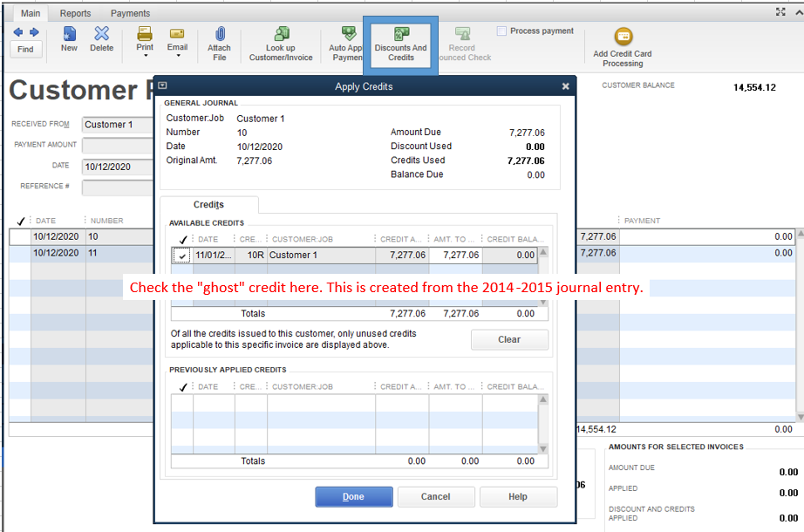The image size is (804, 532).
Task: Uncheck the 10R credit checkbox
Action: tap(182, 256)
